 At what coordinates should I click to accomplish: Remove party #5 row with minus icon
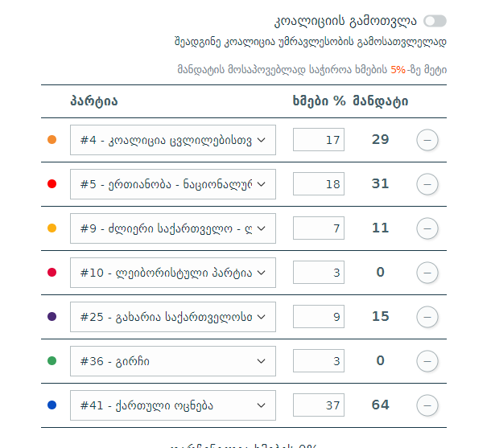427,184
